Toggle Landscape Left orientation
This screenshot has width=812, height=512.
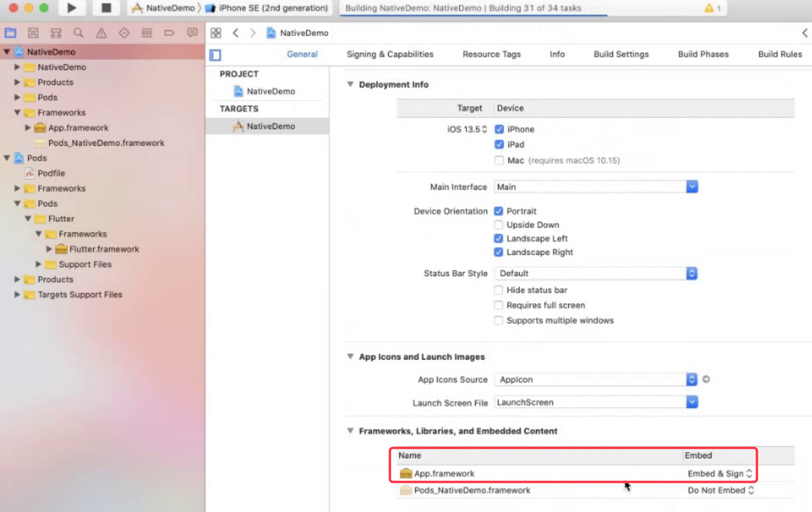(x=498, y=239)
